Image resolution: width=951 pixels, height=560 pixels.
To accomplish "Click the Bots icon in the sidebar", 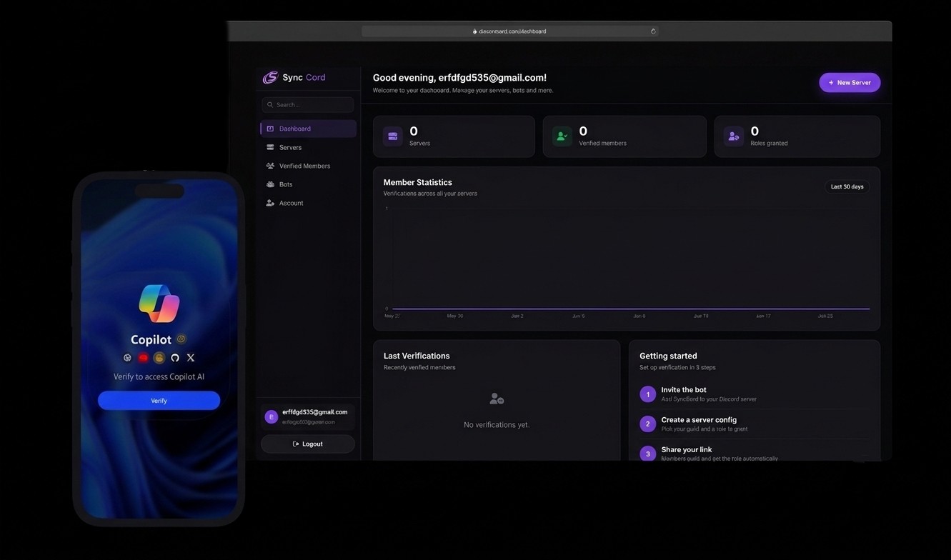I will tap(270, 184).
